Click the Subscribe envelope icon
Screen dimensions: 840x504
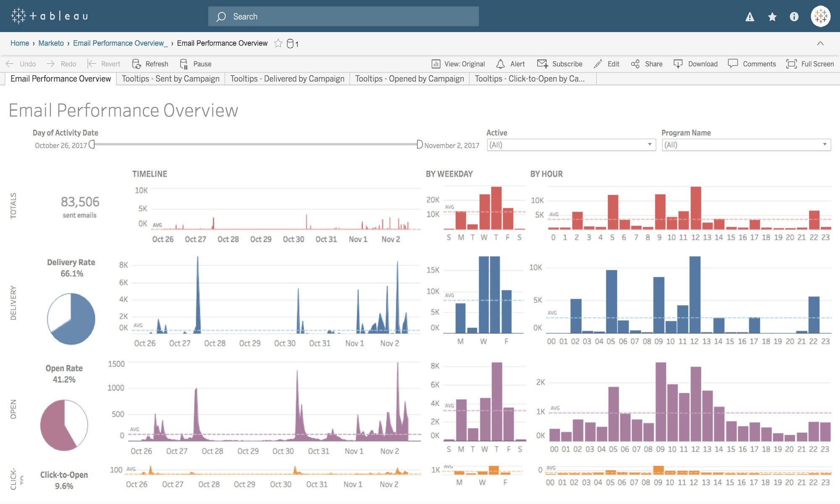542,64
